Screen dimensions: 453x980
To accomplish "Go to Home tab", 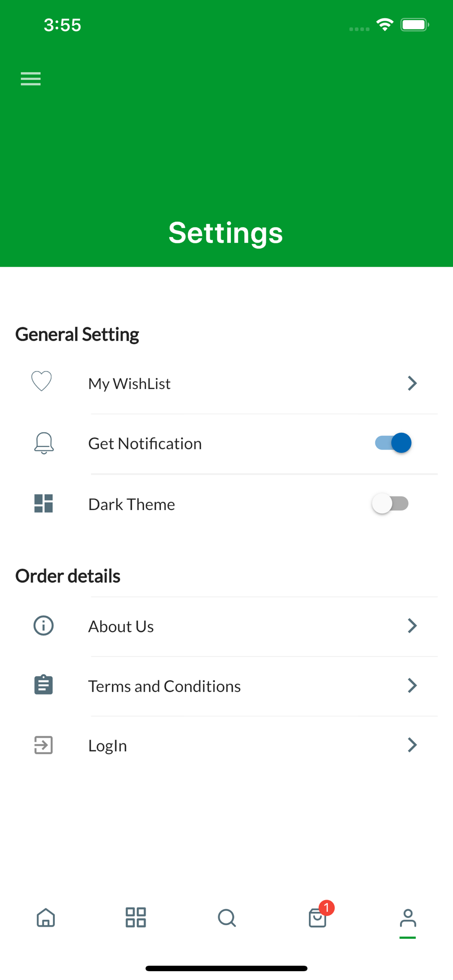I will click(46, 918).
